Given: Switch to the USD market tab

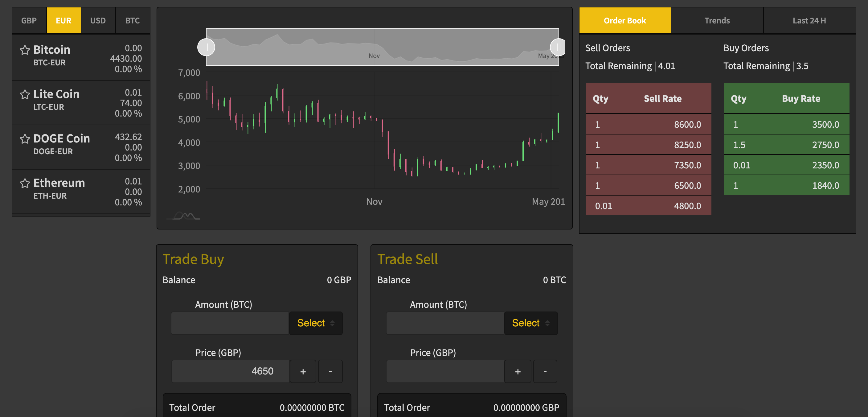Looking at the screenshot, I should (98, 20).
